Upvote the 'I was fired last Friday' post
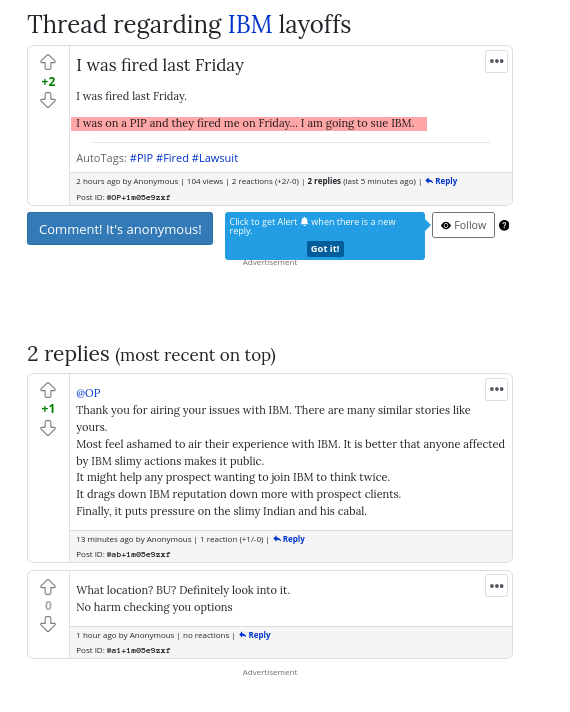570x712 pixels. [48, 62]
